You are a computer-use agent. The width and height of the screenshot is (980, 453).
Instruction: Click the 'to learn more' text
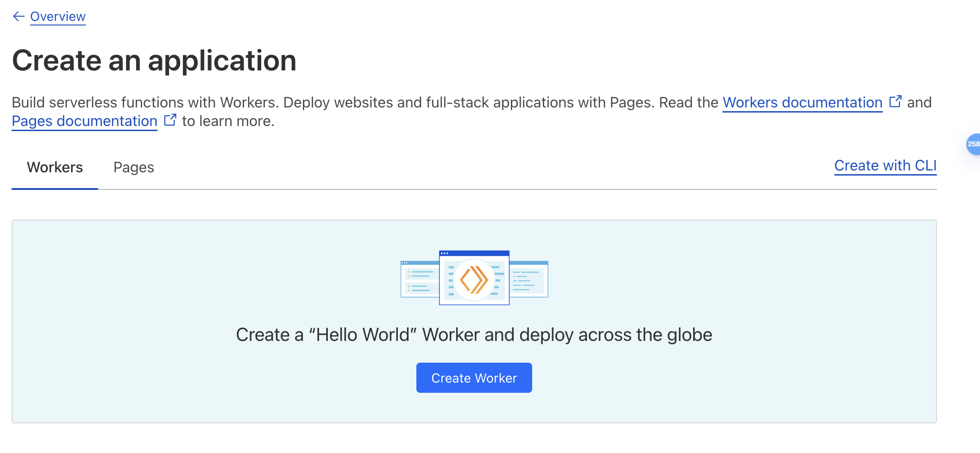click(228, 121)
